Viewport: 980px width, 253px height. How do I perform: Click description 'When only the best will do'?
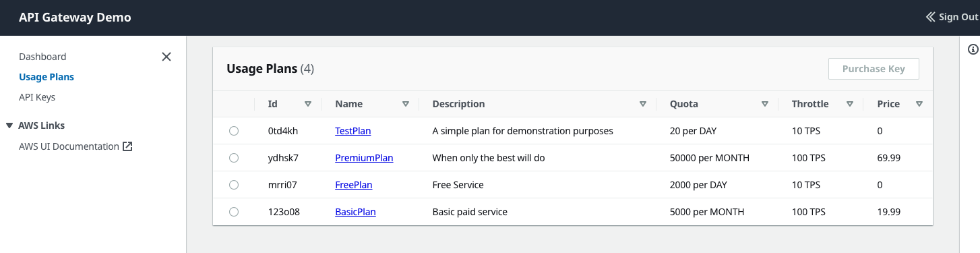point(489,158)
